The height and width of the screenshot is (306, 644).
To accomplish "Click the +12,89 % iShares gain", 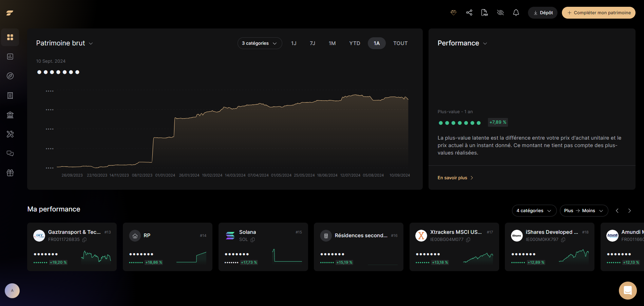I will 536,263.
